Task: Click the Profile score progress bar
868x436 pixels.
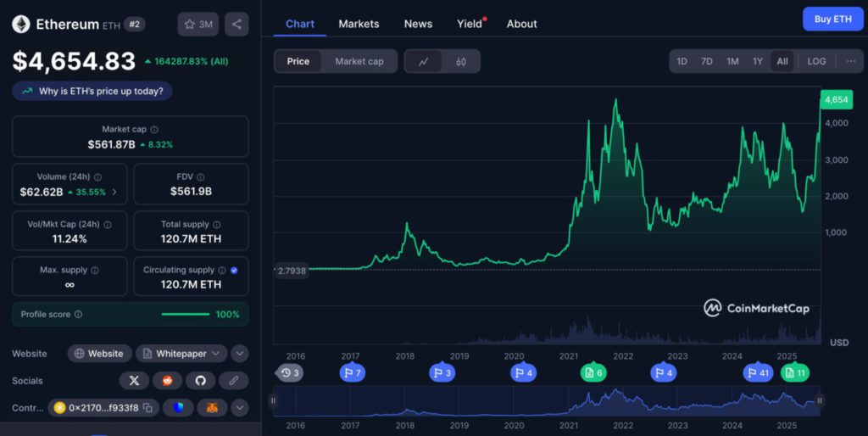Action: pyautogui.click(x=186, y=314)
